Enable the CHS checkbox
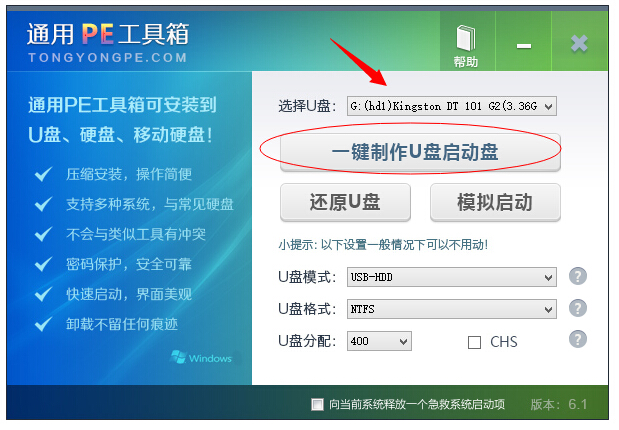Image resolution: width=619 pixels, height=430 pixels. tap(474, 342)
